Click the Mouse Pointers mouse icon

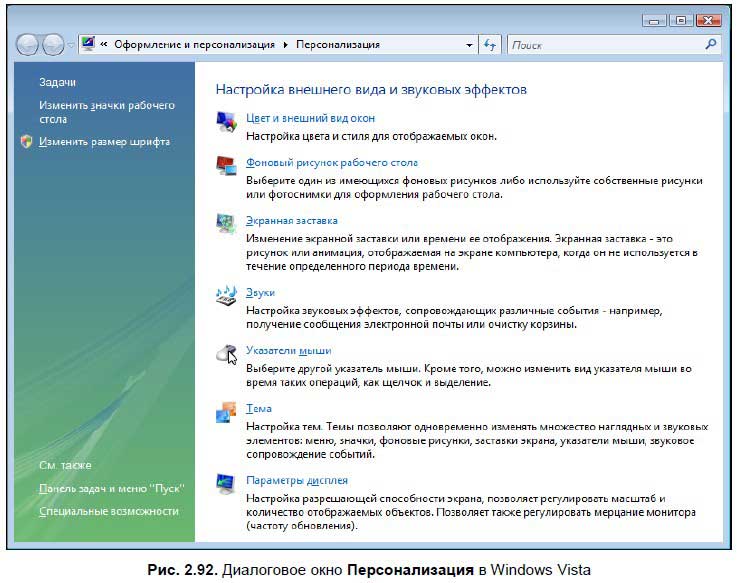coord(227,354)
